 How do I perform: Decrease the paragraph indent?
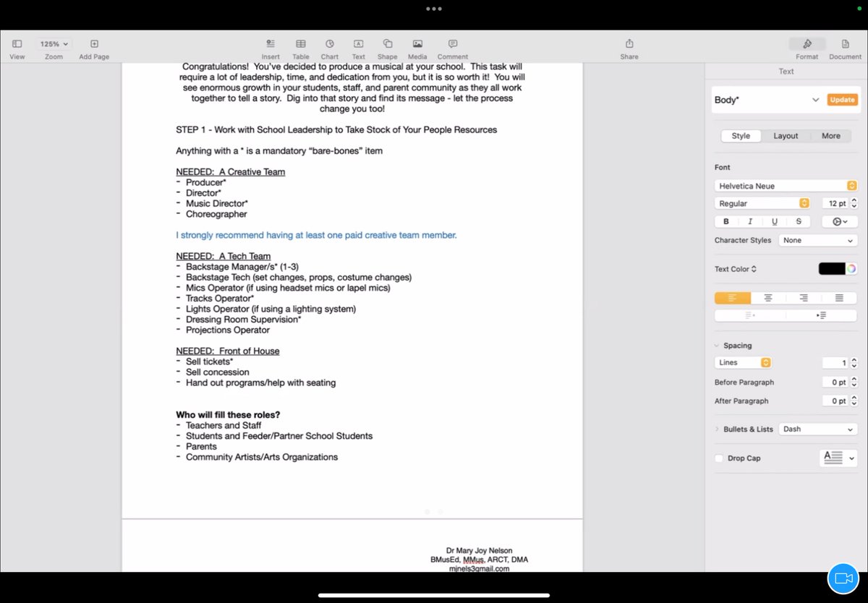tap(750, 315)
